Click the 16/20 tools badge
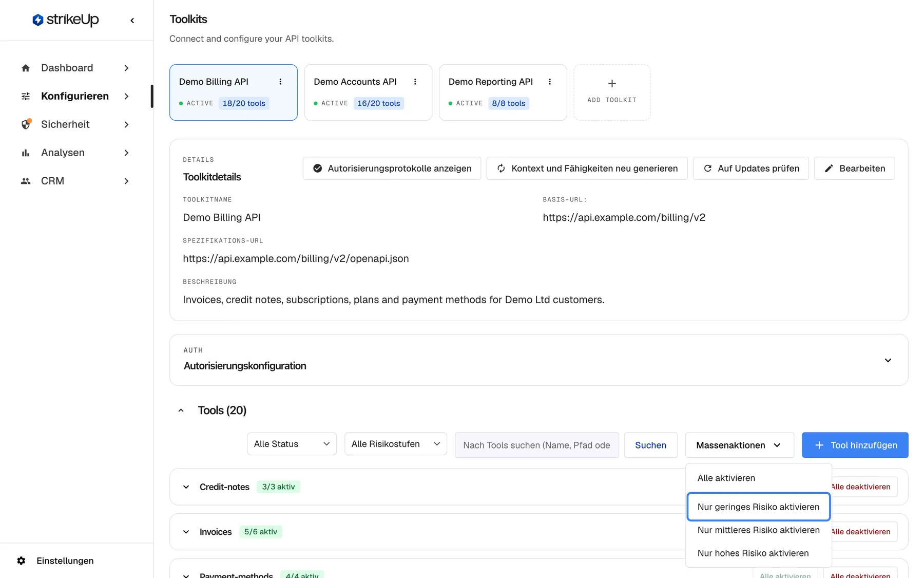 (x=378, y=103)
